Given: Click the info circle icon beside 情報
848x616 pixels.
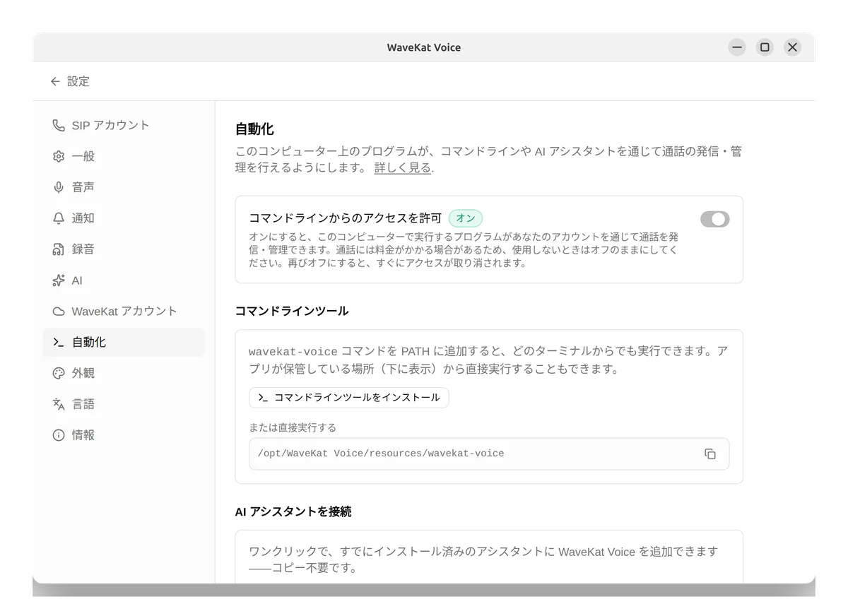Looking at the screenshot, I should click(59, 435).
